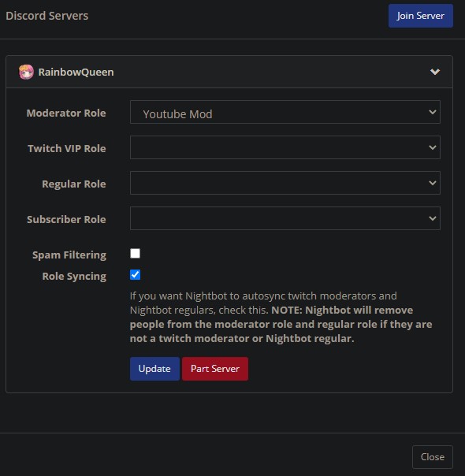
Task: Click the Role Syncing label
Action: point(74,277)
